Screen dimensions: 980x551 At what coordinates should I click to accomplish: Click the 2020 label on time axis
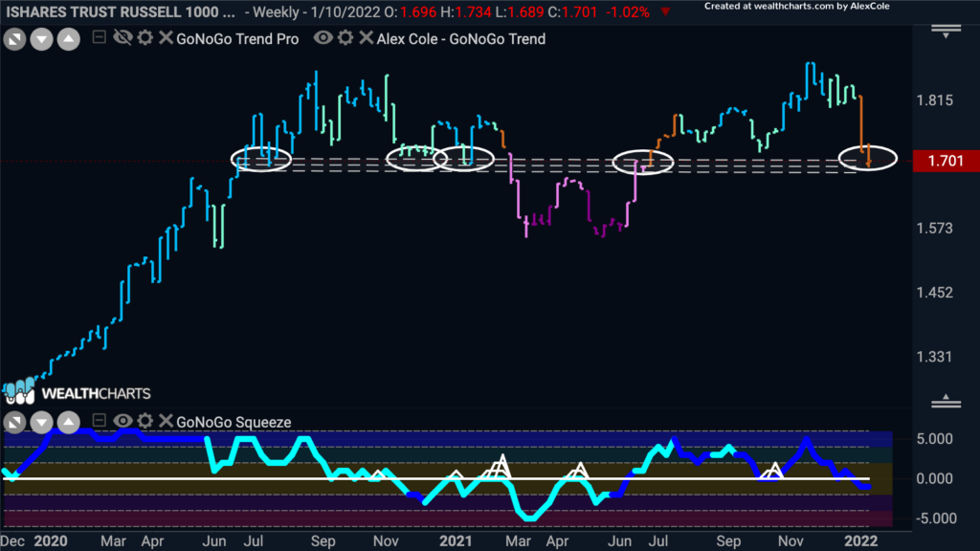[51, 541]
